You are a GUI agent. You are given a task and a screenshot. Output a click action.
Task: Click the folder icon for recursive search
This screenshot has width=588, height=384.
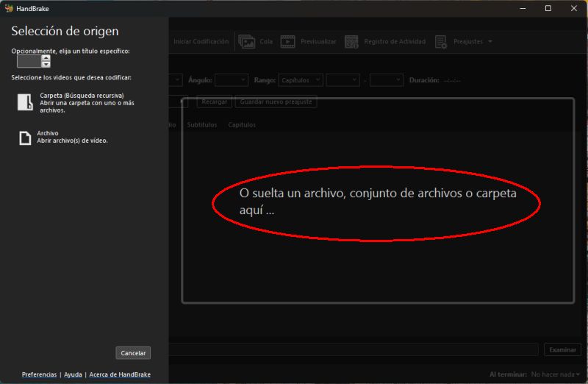coord(25,102)
